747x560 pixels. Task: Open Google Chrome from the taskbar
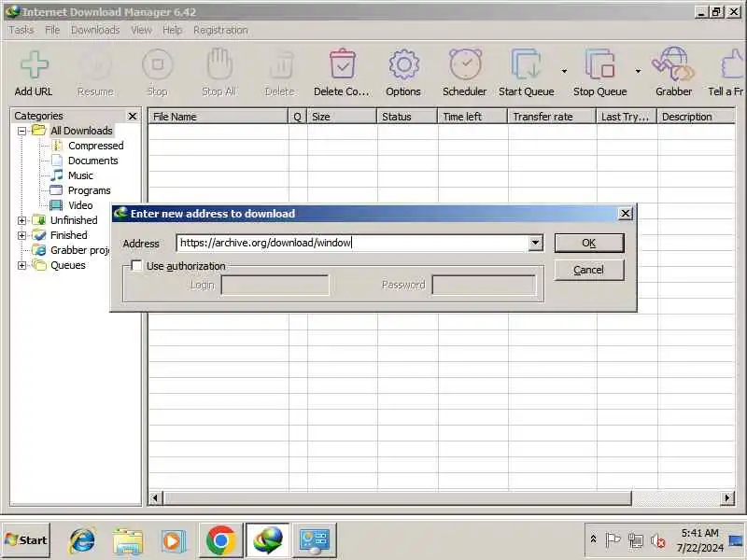coord(221,541)
